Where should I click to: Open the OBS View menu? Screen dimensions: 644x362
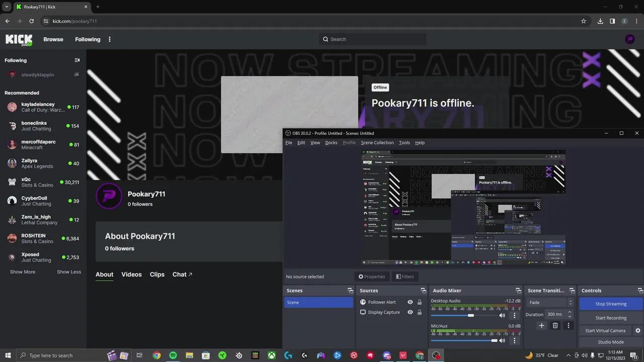click(x=315, y=142)
